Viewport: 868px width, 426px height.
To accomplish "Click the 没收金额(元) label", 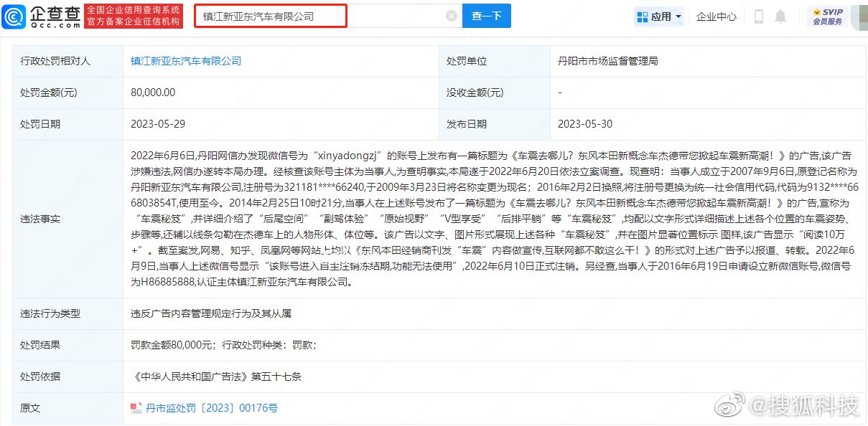I will coord(475,93).
